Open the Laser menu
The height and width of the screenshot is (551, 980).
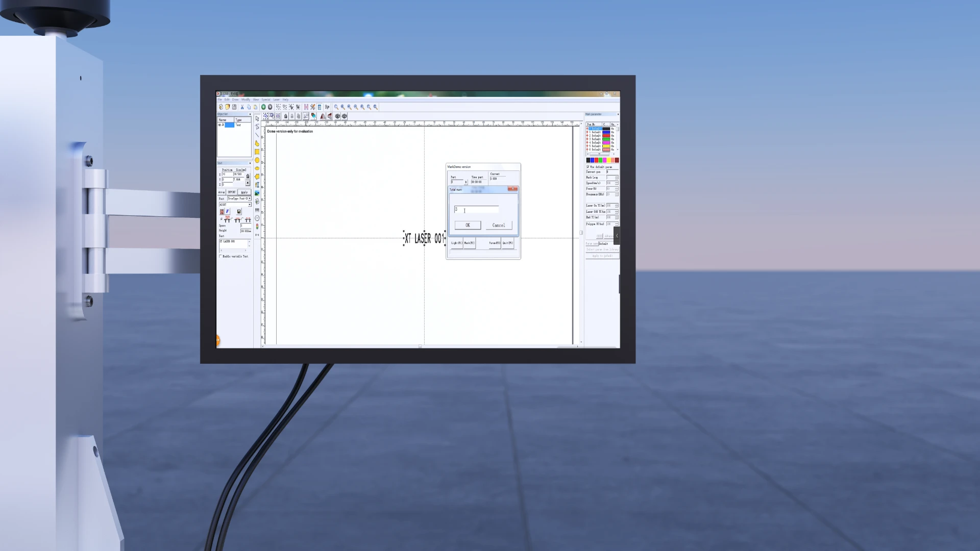pos(276,99)
